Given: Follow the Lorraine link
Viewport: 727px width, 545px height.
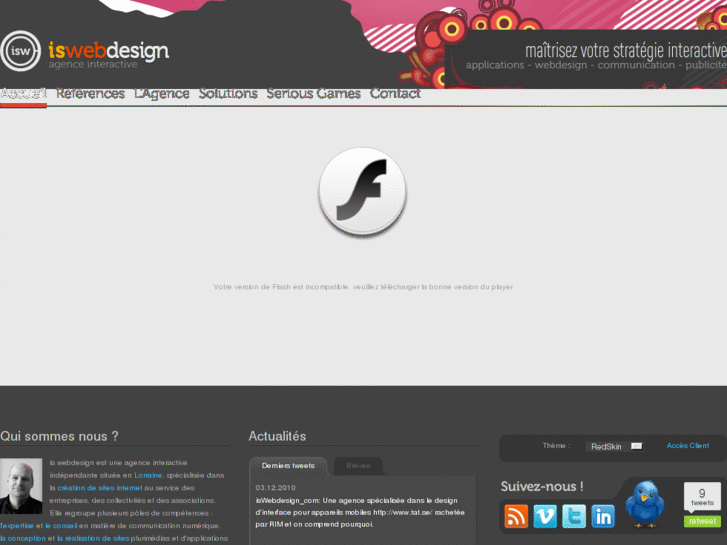Looking at the screenshot, I should 148,475.
